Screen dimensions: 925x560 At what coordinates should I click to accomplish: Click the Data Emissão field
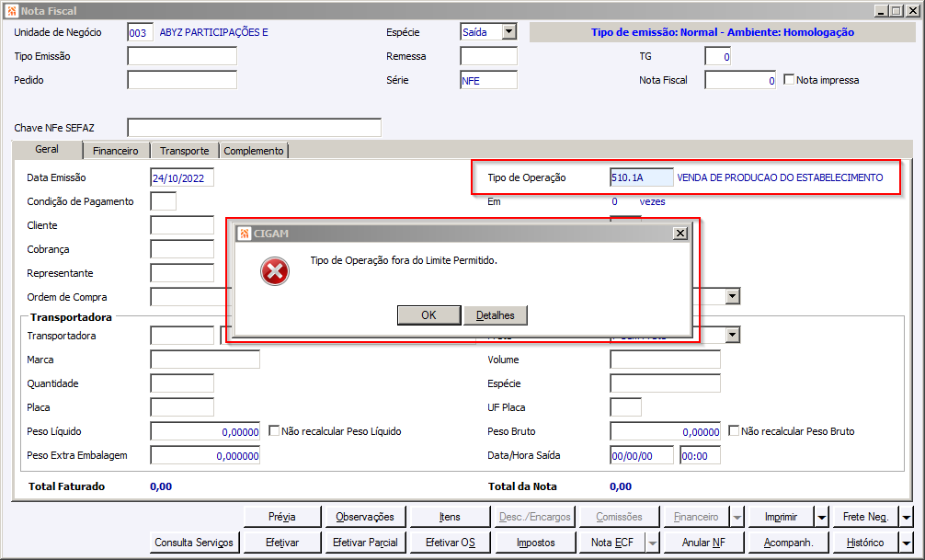(182, 177)
